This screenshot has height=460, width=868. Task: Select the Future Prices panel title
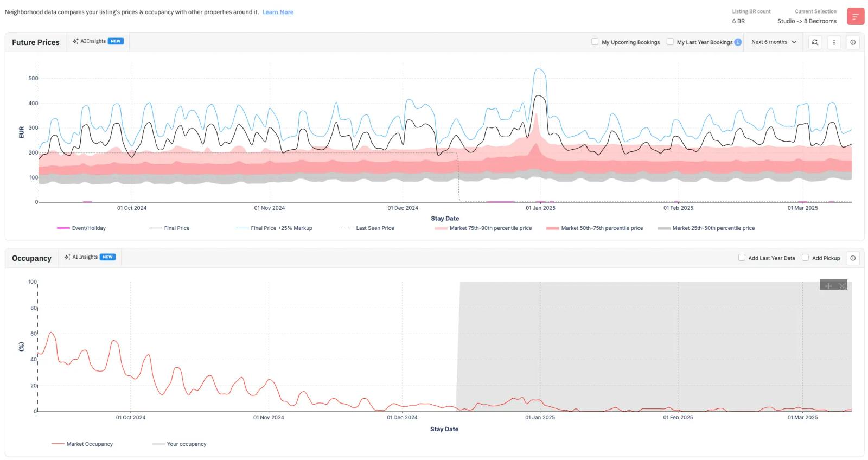coord(36,42)
